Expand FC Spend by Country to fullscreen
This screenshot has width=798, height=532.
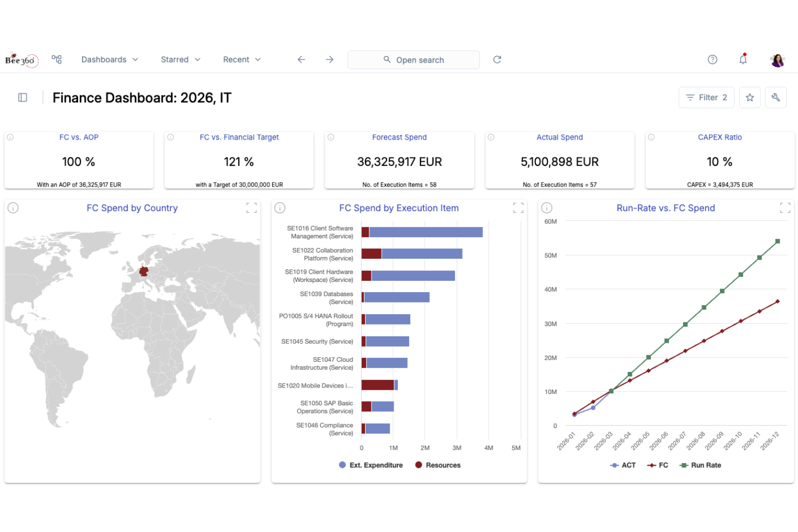pyautogui.click(x=251, y=208)
